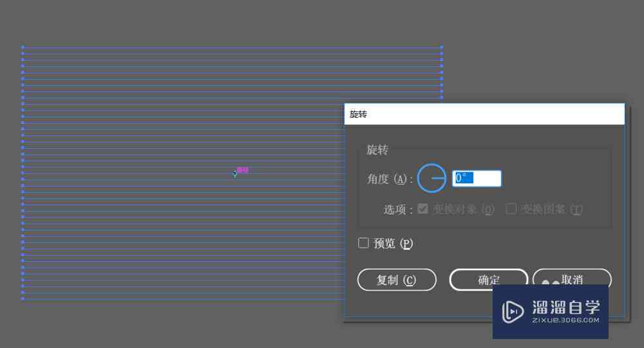Click the angle input field showing 0°
The image size is (644, 348).
tap(477, 179)
